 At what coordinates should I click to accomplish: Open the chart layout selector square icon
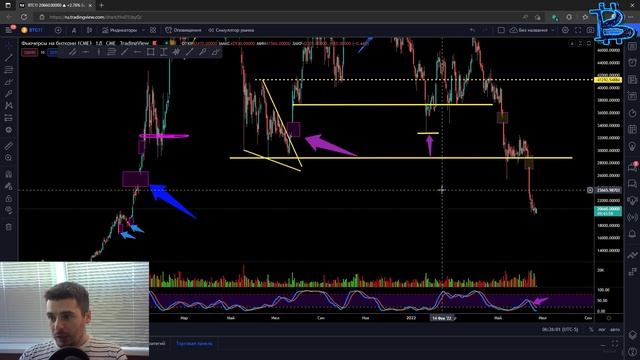tap(501, 30)
